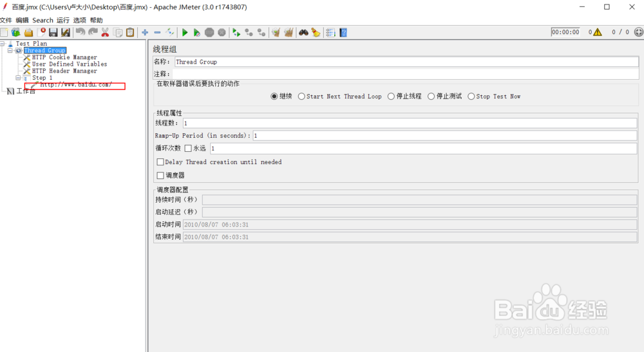Open the Templates icon in the toolbar
Image resolution: width=644 pixels, height=352 pixels.
coord(16,32)
